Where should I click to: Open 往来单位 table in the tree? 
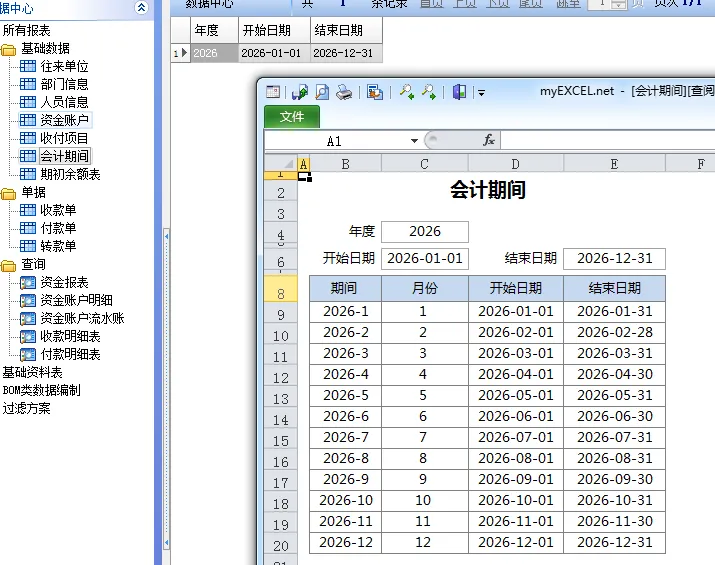[64, 67]
